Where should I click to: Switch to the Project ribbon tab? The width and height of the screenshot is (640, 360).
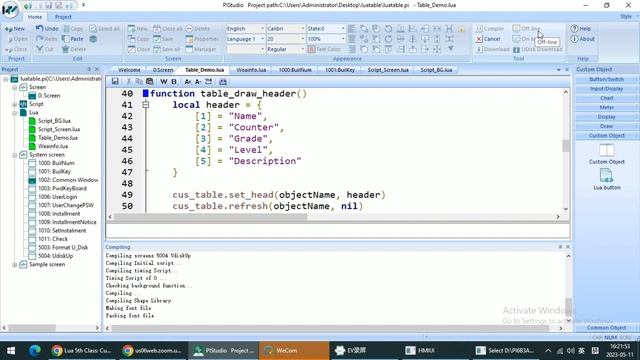tap(63, 17)
